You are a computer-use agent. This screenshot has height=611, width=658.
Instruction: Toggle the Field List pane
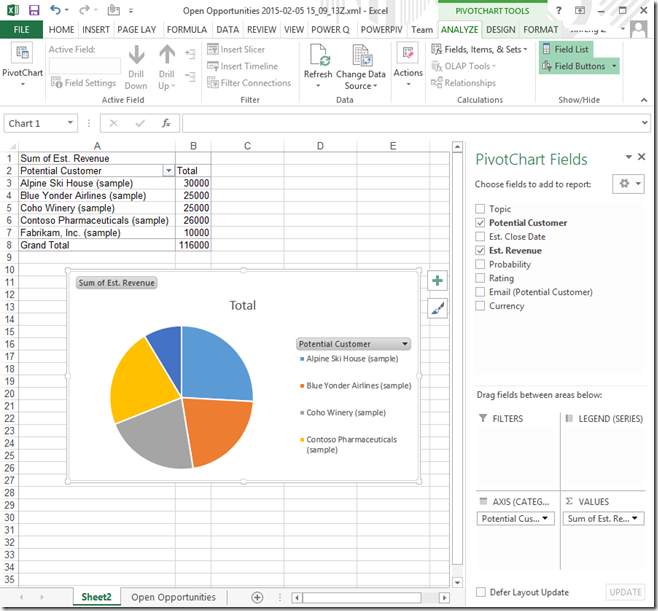coord(566,50)
